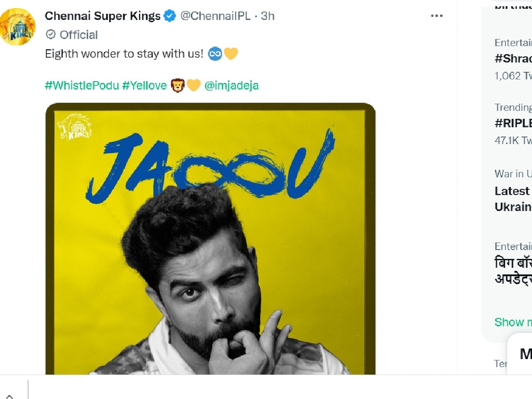Image resolution: width=532 pixels, height=399 pixels.
Task: Expand more trends via the Show more link
Action: click(513, 322)
